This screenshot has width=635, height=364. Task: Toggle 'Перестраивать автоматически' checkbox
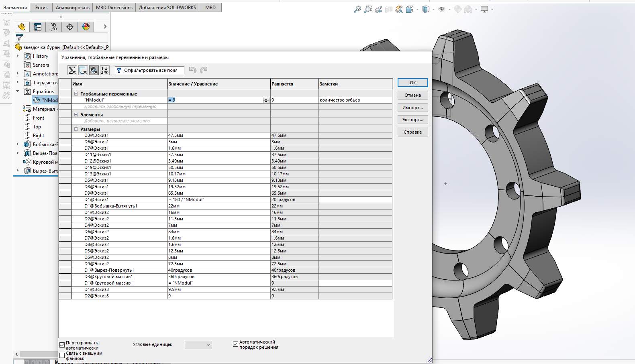pos(62,345)
